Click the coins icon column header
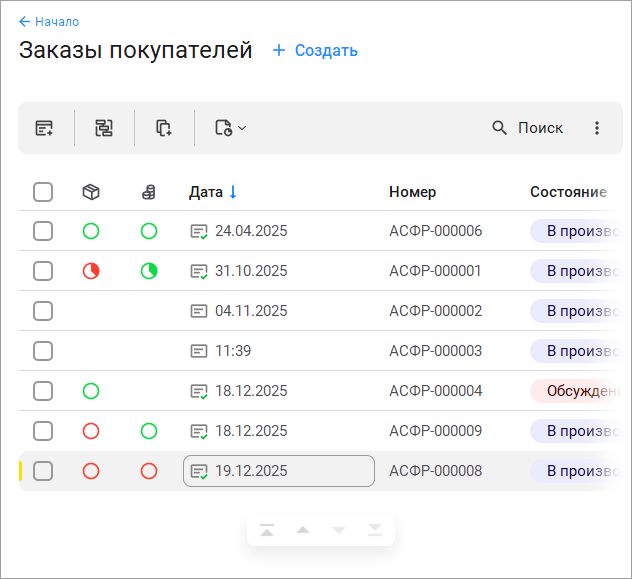The width and height of the screenshot is (632, 579). coord(149,192)
